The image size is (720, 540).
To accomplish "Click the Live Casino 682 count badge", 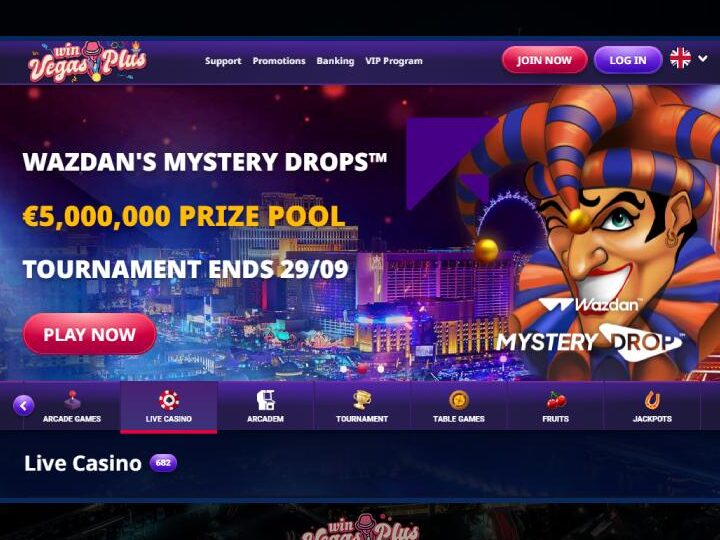I will 163,463.
